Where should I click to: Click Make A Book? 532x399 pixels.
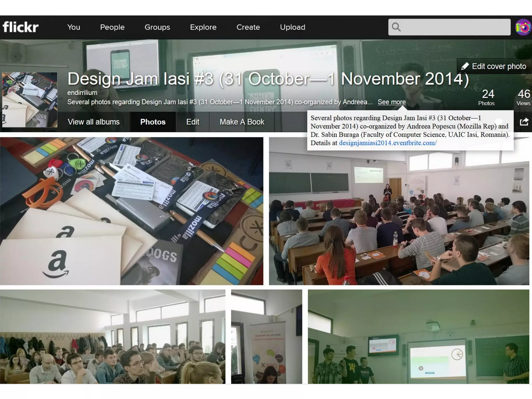click(x=242, y=122)
